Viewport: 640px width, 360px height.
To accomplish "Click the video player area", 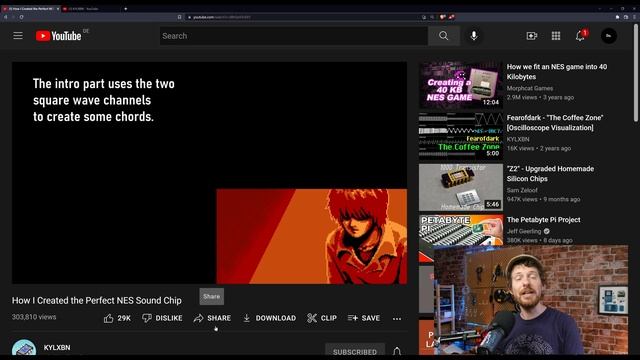I will (209, 173).
